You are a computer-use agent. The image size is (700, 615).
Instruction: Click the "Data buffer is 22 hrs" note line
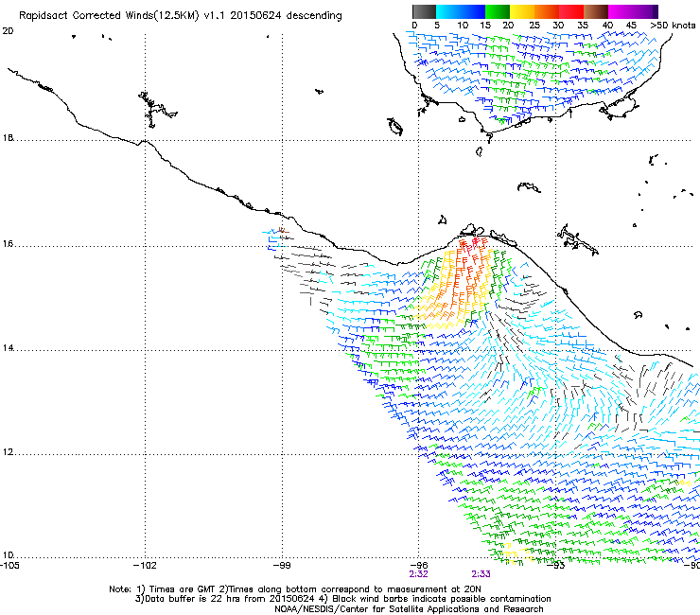click(342, 599)
